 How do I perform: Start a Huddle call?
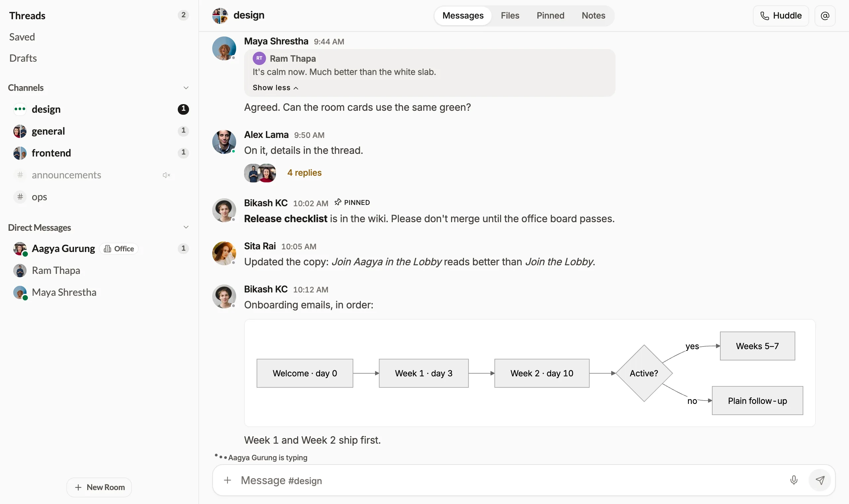780,16
